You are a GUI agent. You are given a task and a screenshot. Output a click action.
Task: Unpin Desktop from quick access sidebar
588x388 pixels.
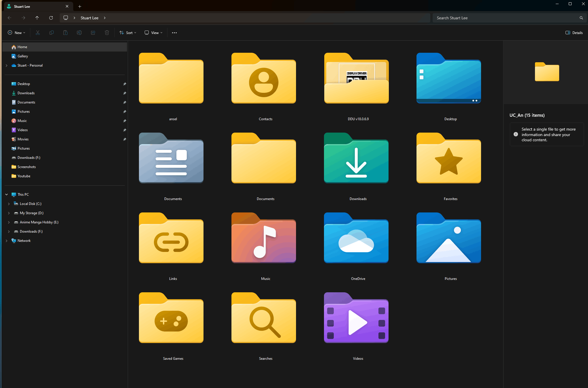(125, 84)
